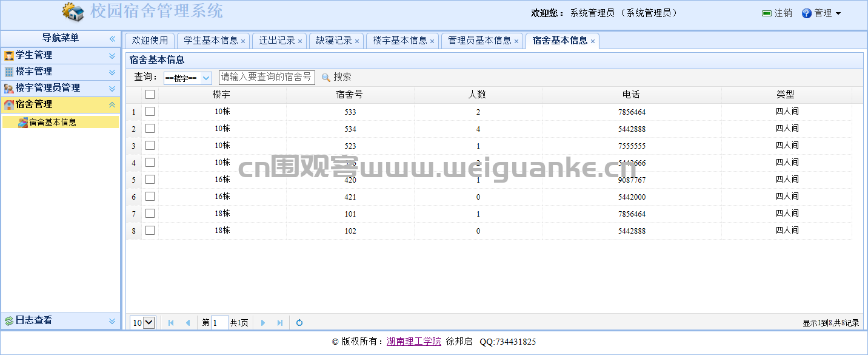Click the 搜索 search button
Screen dimensions: 868x355
336,77
